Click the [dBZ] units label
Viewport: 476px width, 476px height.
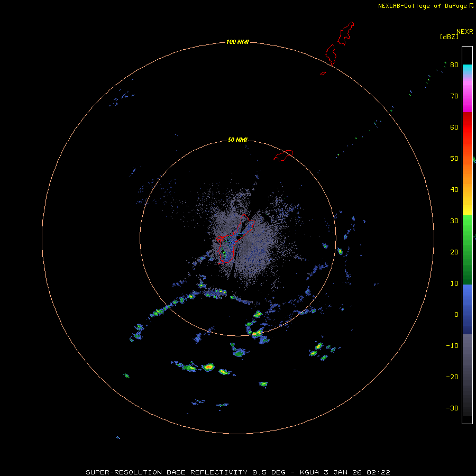tap(449, 37)
